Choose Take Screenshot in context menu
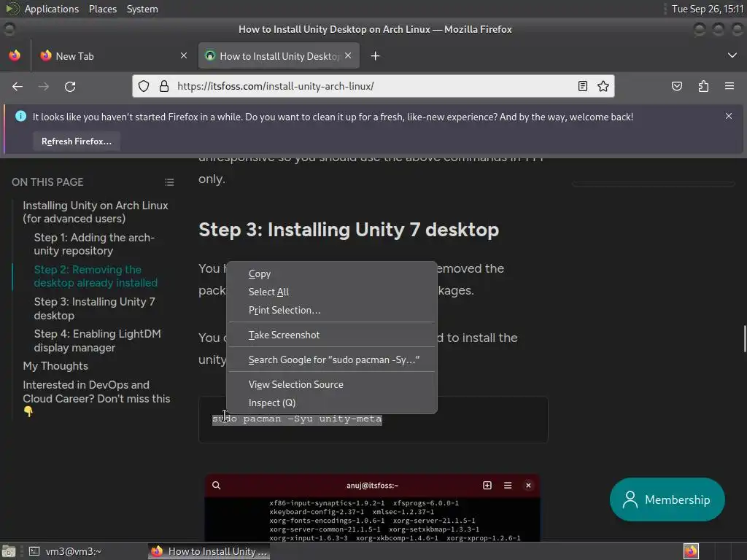 [332, 335]
